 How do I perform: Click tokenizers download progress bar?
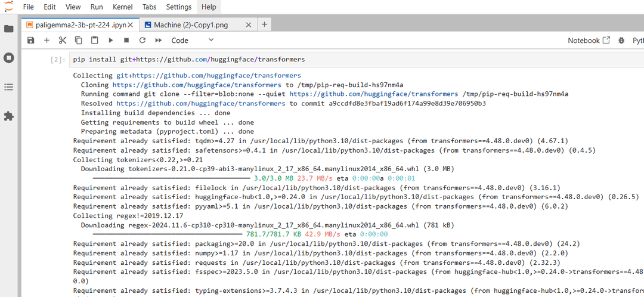click(x=171, y=178)
